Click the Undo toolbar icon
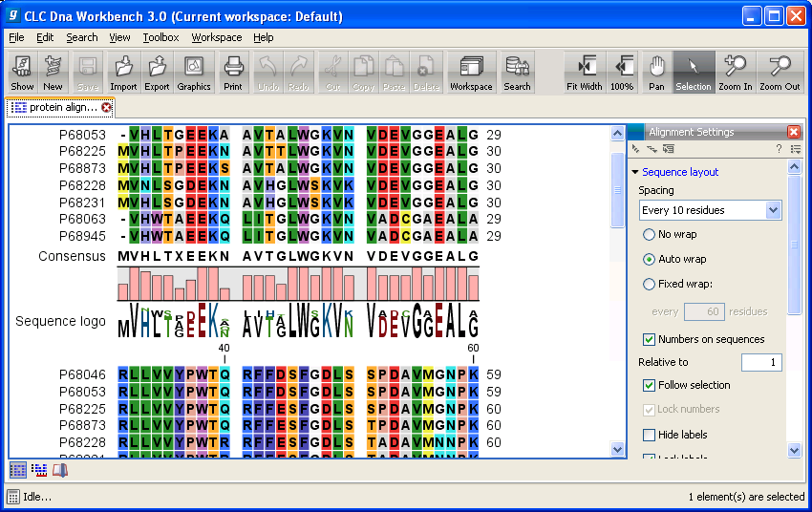The image size is (812, 512). 268,73
